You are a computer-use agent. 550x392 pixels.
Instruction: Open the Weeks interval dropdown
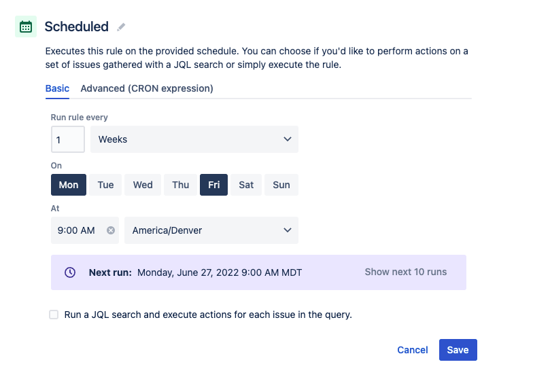(x=194, y=139)
